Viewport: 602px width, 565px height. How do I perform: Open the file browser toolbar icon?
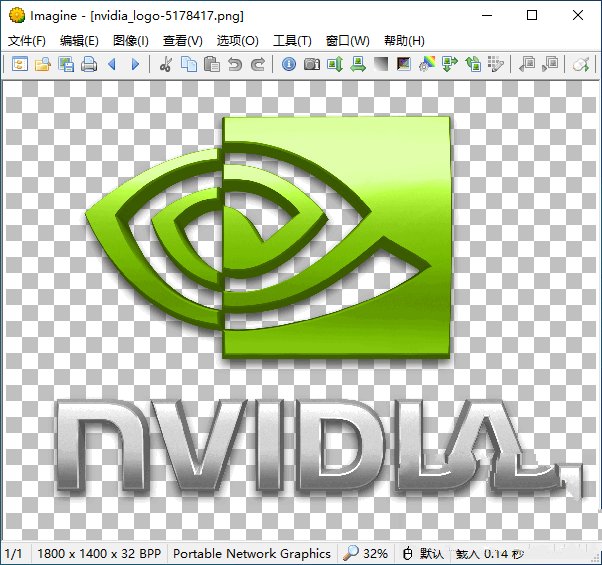pyautogui.click(x=20, y=64)
